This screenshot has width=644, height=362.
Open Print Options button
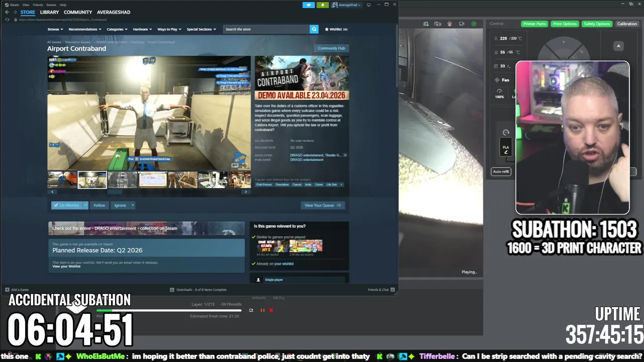pos(565,24)
